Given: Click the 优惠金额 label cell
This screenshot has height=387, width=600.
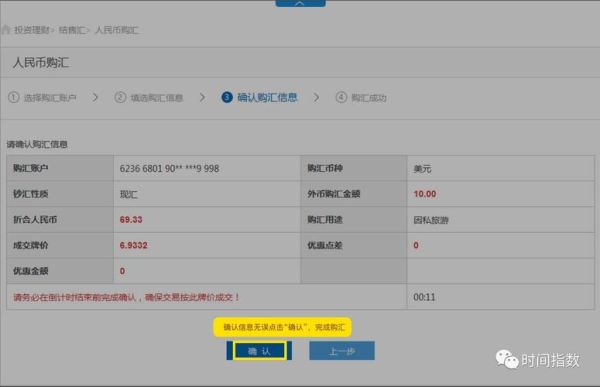Looking at the screenshot, I should click(x=60, y=271).
